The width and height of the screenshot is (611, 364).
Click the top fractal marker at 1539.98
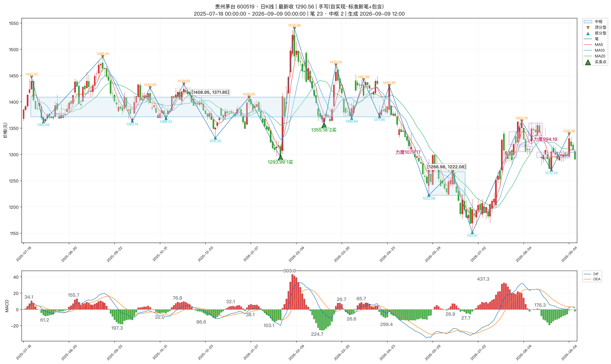(x=294, y=28)
